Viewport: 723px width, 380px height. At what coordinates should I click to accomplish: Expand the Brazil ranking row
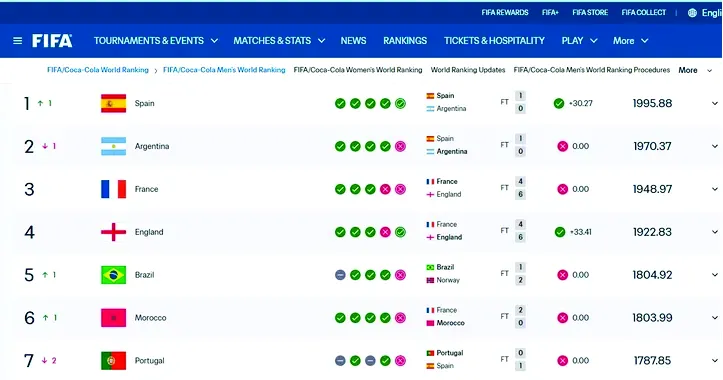tap(714, 275)
